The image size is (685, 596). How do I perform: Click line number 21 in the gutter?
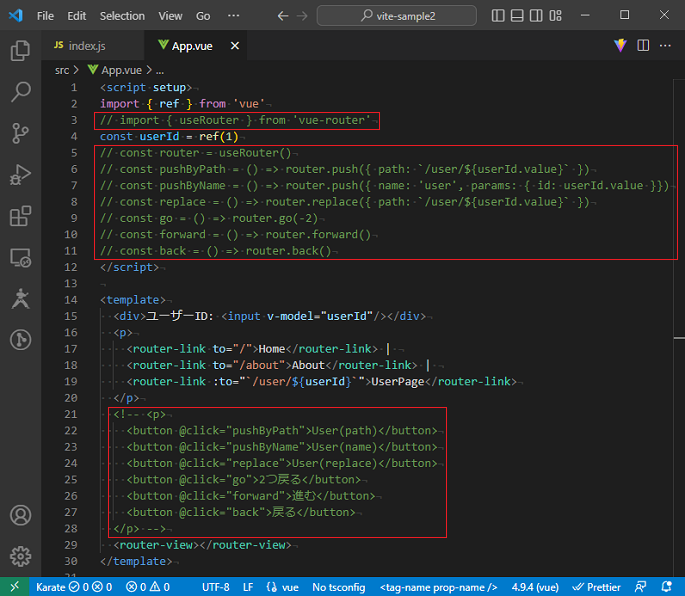[x=71, y=414]
